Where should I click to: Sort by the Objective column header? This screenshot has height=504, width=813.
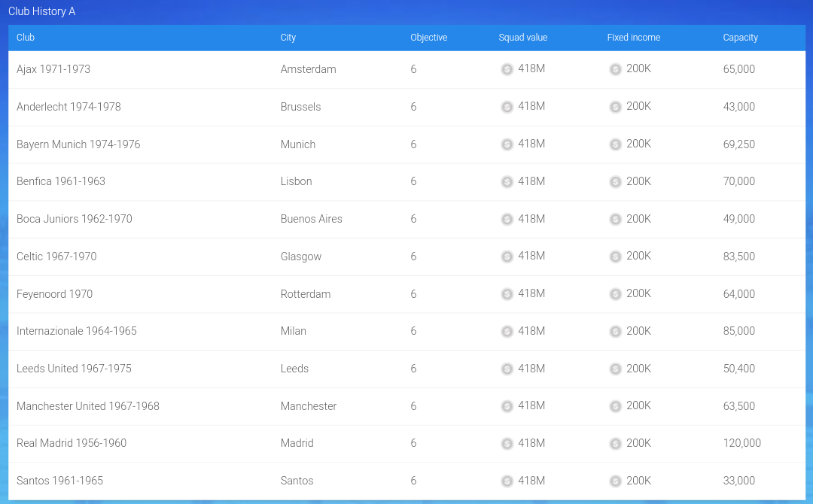[x=429, y=38]
